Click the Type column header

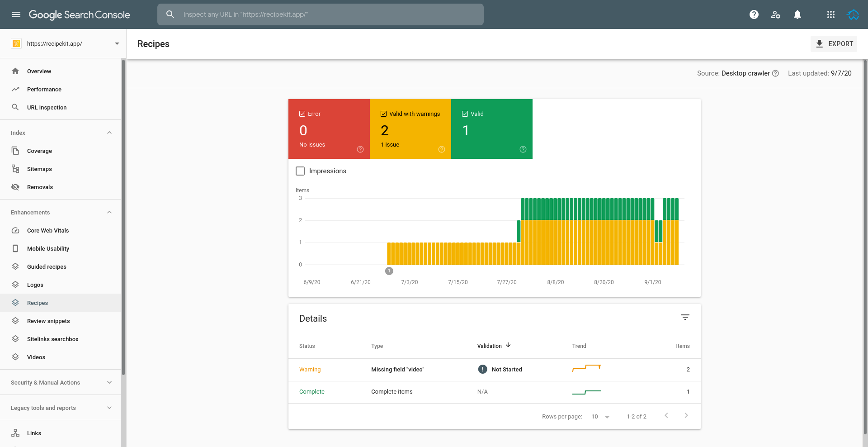[377, 346]
